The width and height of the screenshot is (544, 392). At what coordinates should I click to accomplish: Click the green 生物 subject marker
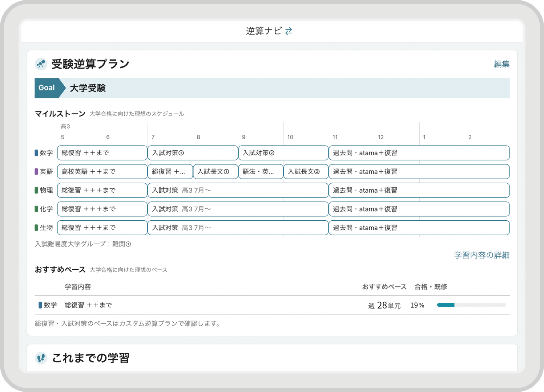36,228
